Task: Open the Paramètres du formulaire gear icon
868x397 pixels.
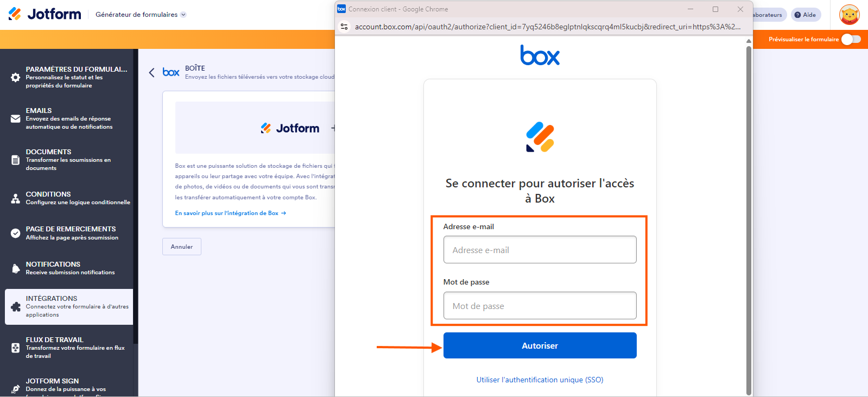Action: coord(16,77)
